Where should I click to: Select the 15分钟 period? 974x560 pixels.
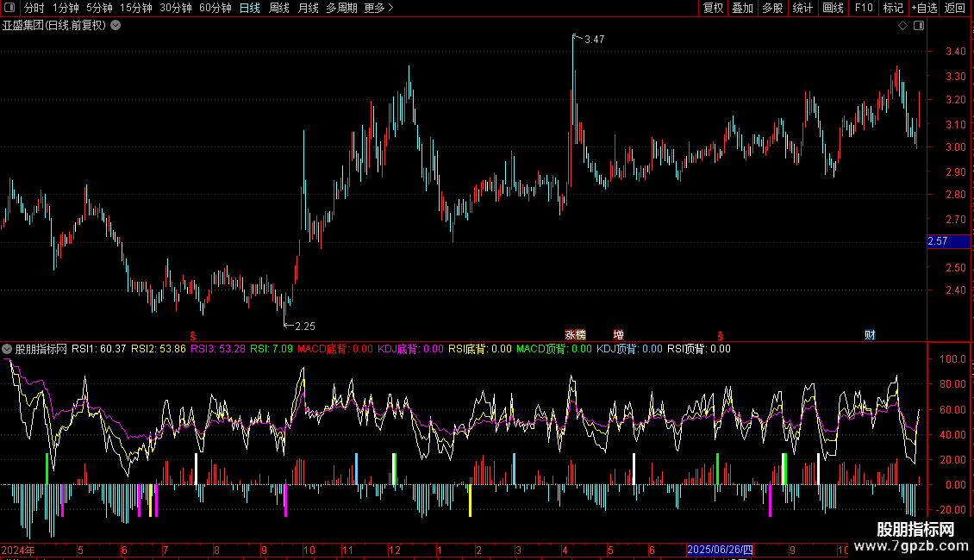click(x=136, y=8)
